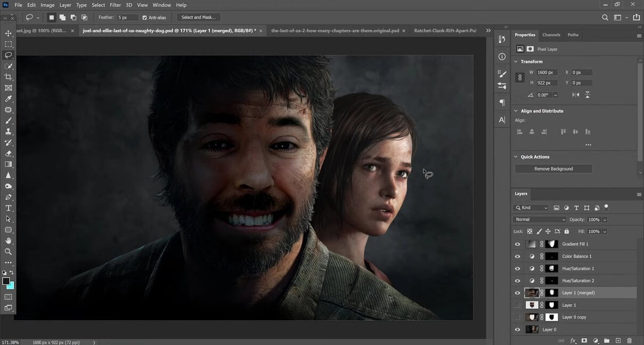Click Align Left Edges icon
Screen dimensions: 644x345
519,132
